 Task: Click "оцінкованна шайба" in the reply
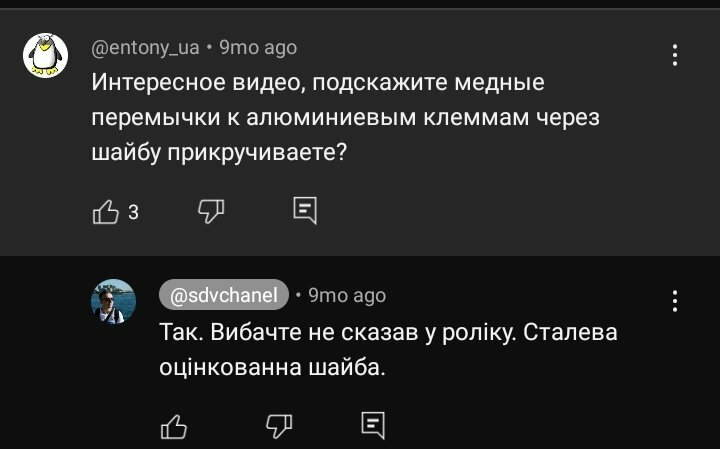click(x=272, y=367)
